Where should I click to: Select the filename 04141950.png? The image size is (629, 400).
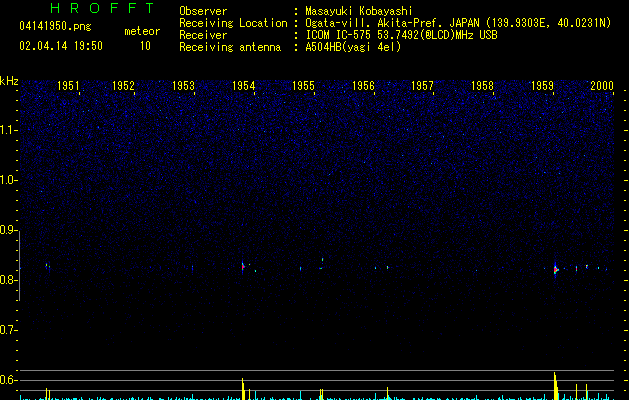(55, 27)
